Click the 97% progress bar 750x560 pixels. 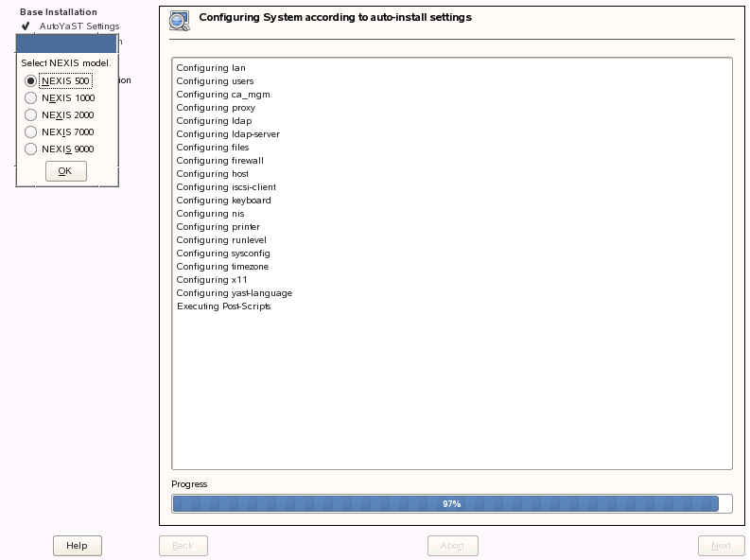pyautogui.click(x=452, y=503)
